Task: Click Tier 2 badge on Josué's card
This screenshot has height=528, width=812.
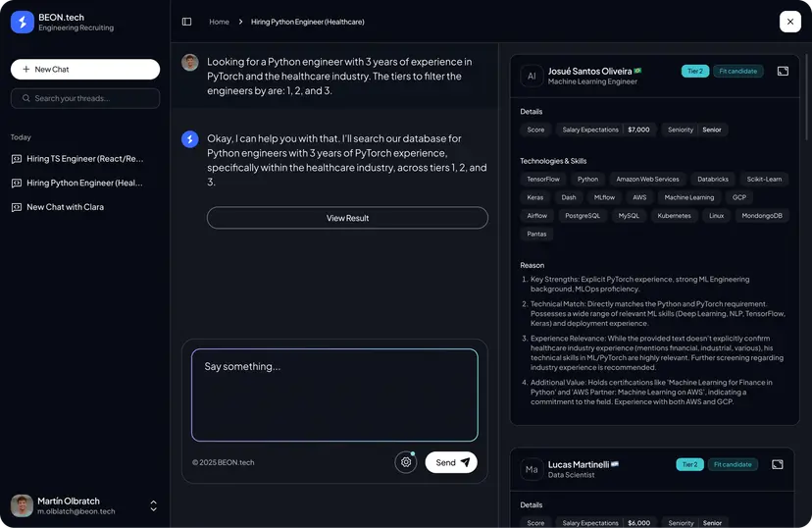Action: point(695,71)
